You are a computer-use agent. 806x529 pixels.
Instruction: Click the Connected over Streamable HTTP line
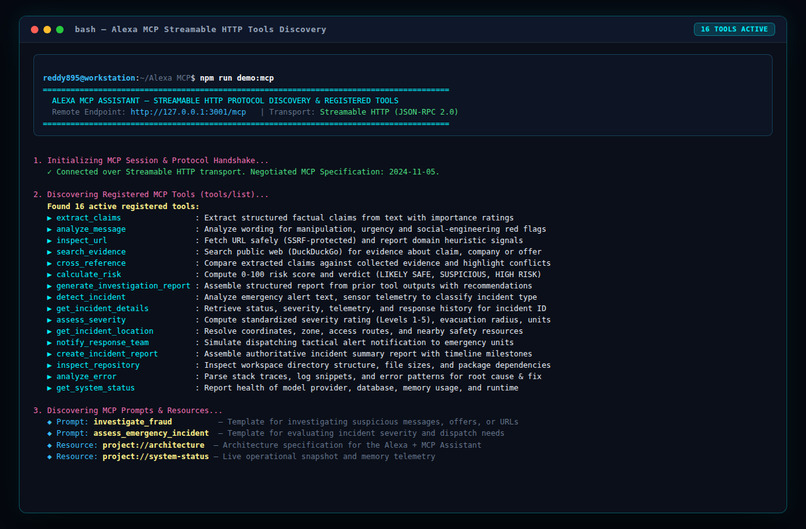click(x=243, y=172)
